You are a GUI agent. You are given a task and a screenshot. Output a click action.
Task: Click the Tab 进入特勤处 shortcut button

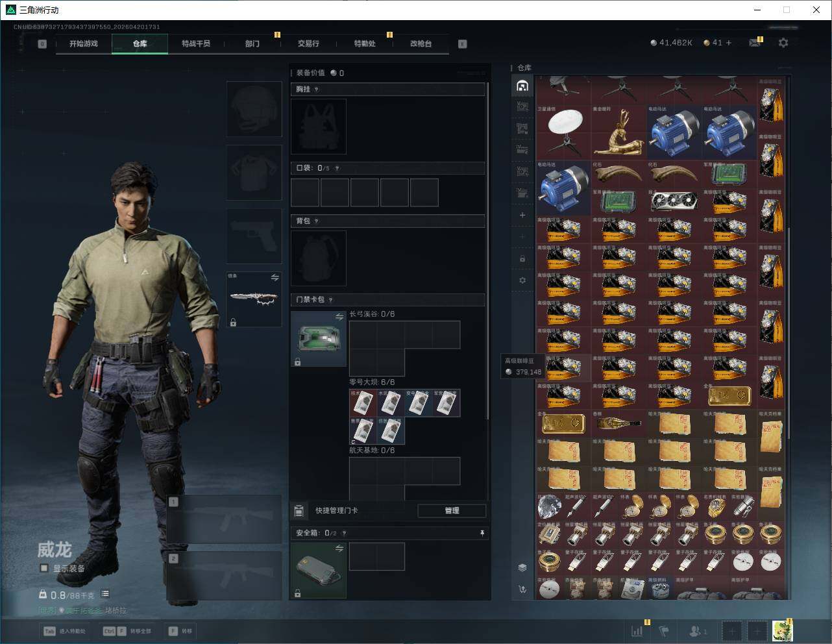64,631
